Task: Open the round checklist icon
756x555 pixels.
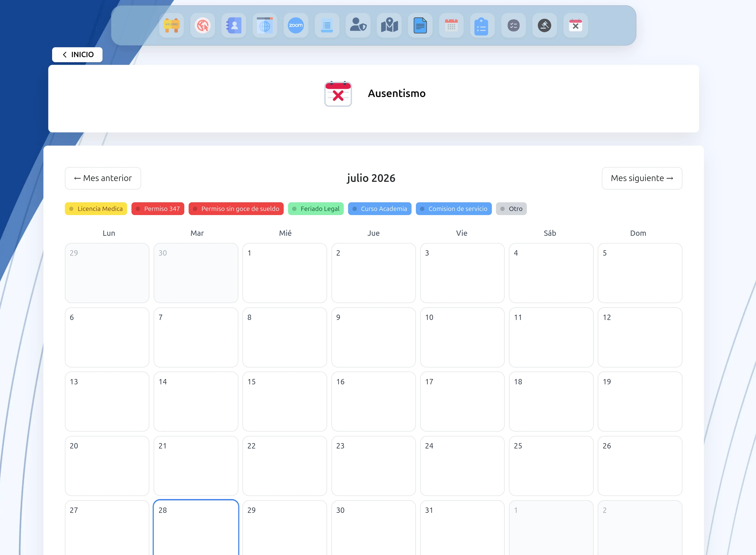Action: (514, 26)
